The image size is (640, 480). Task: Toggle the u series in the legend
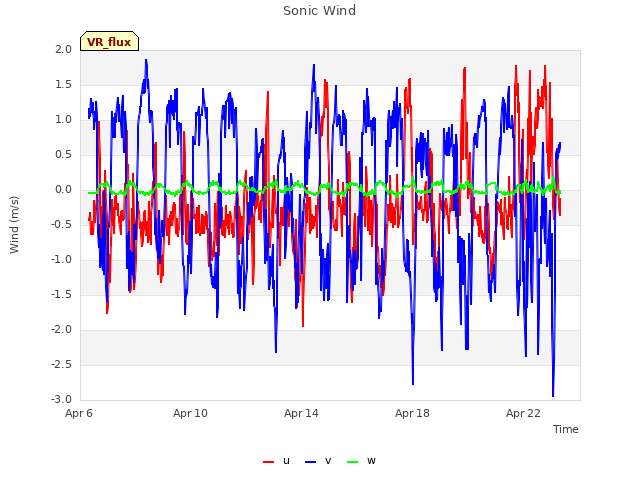coord(277,461)
